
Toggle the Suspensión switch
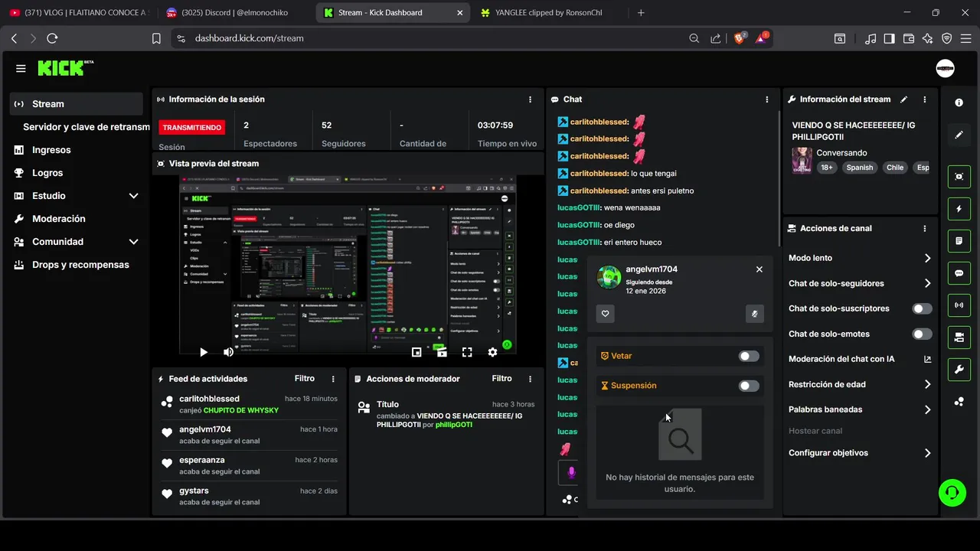point(749,386)
